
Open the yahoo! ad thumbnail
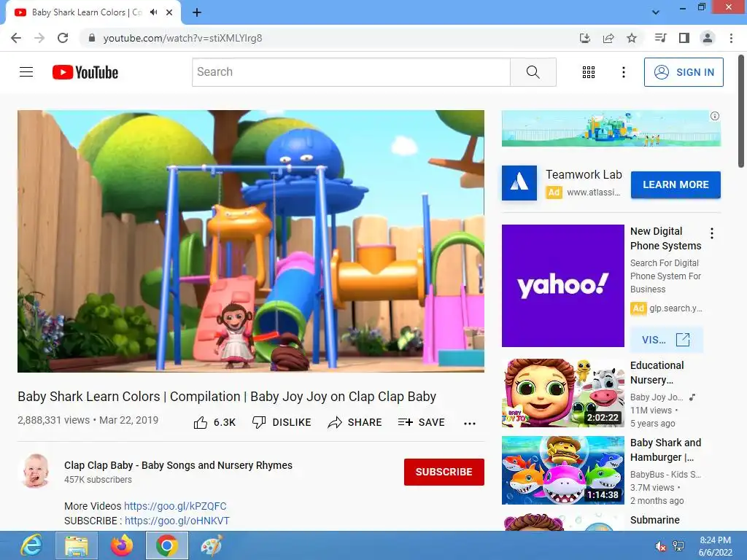[x=562, y=286]
